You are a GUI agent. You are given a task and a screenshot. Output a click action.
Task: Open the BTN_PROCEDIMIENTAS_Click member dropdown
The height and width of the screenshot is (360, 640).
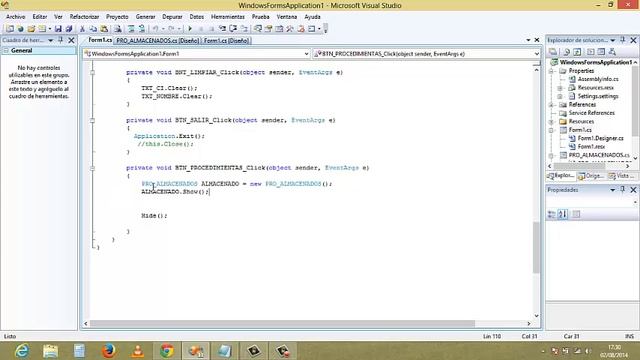536,54
